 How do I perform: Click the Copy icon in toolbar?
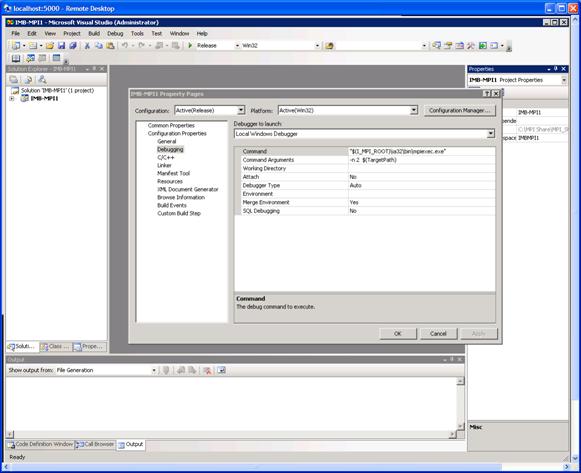(99, 46)
